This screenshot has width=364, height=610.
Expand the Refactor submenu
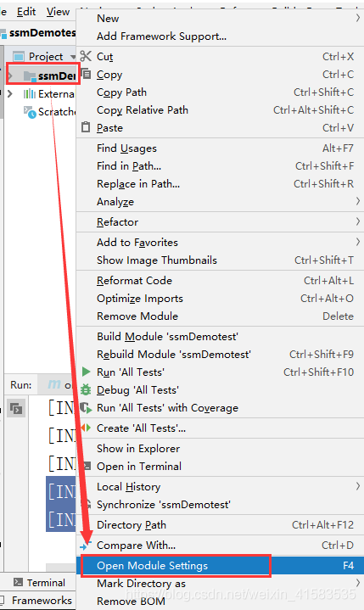(357, 221)
